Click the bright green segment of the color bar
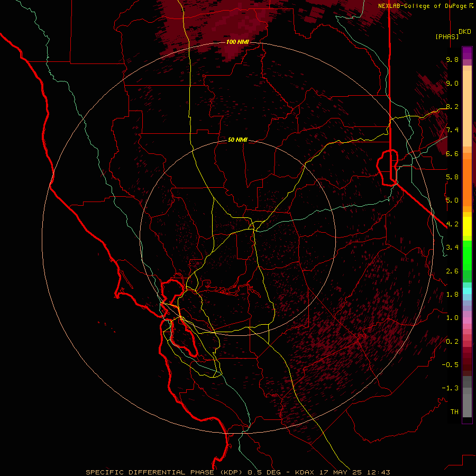The width and height of the screenshot is (476, 476). (467, 255)
